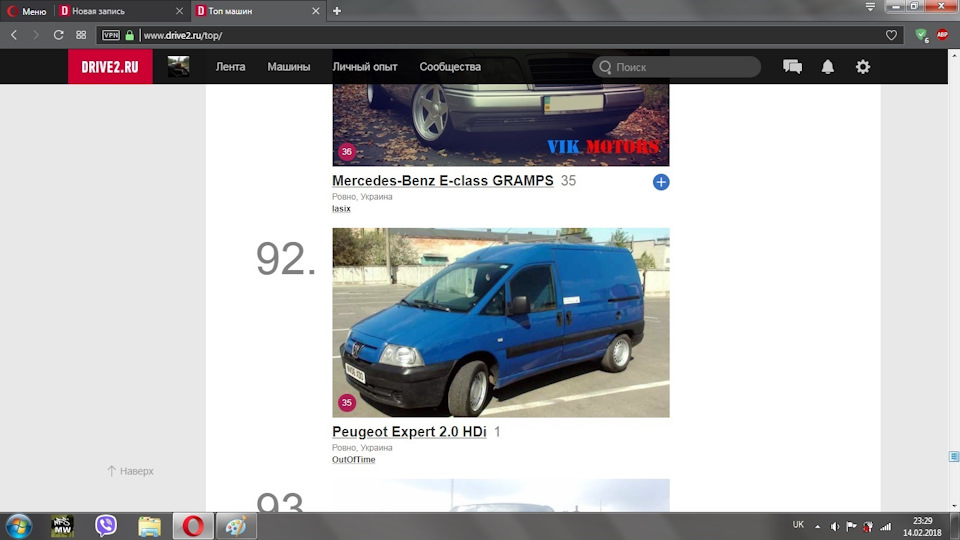
Task: Open a new tab with plus button
Action: (x=337, y=11)
